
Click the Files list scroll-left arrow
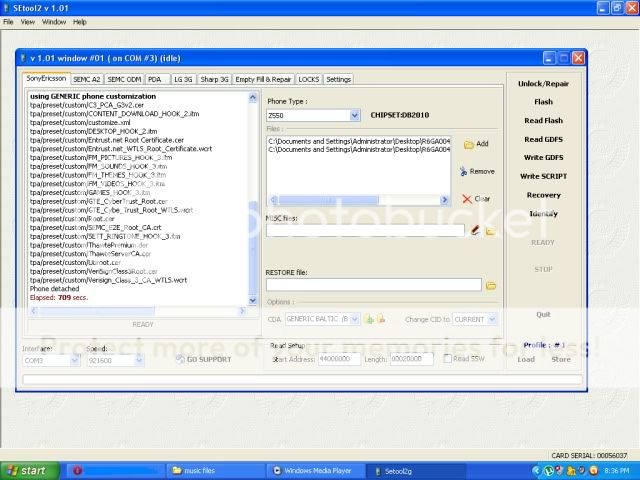(274, 200)
